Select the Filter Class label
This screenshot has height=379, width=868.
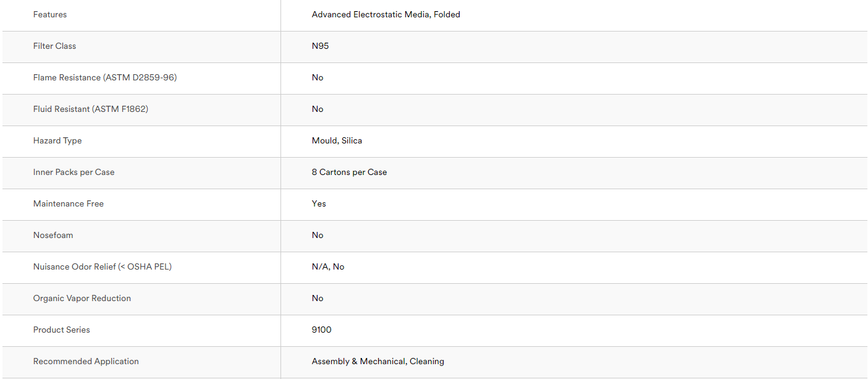point(55,46)
